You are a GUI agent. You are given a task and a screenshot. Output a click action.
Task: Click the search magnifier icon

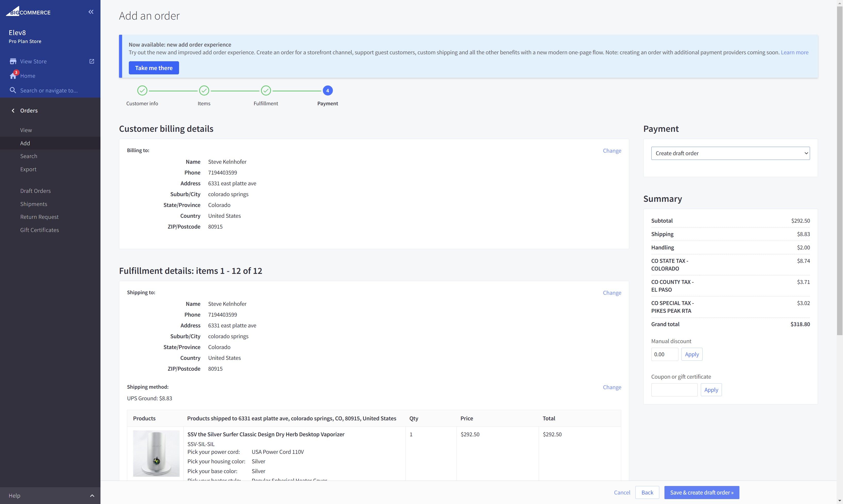(13, 90)
